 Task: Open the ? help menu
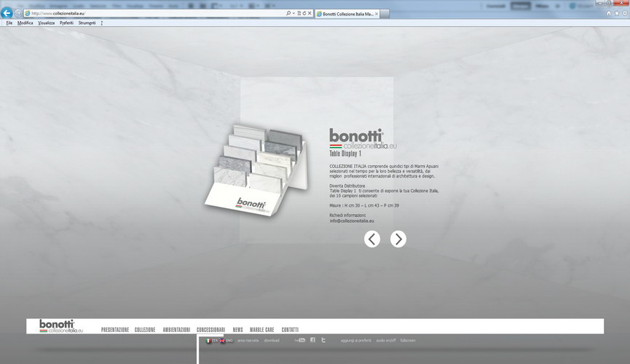[x=102, y=23]
